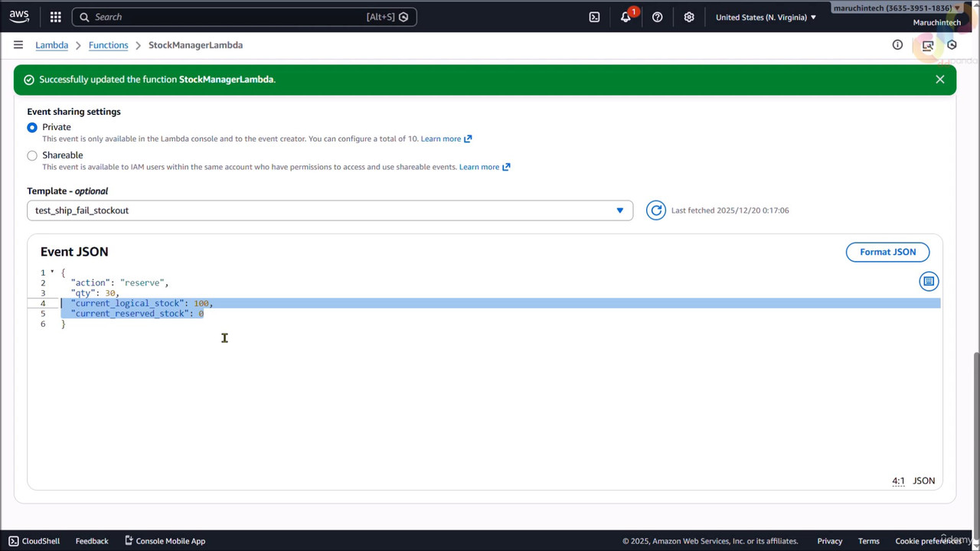Open the Privacy link

coord(829,541)
